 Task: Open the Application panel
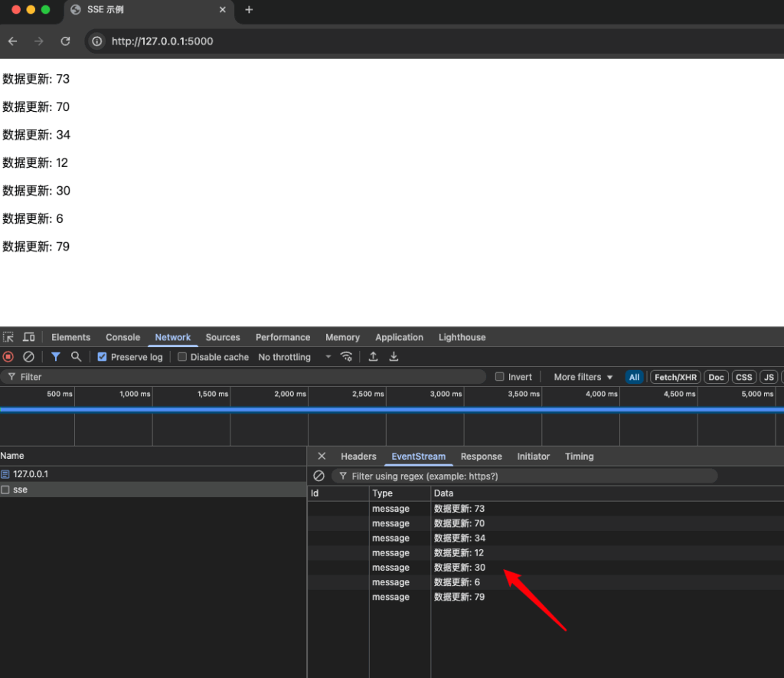pos(400,337)
